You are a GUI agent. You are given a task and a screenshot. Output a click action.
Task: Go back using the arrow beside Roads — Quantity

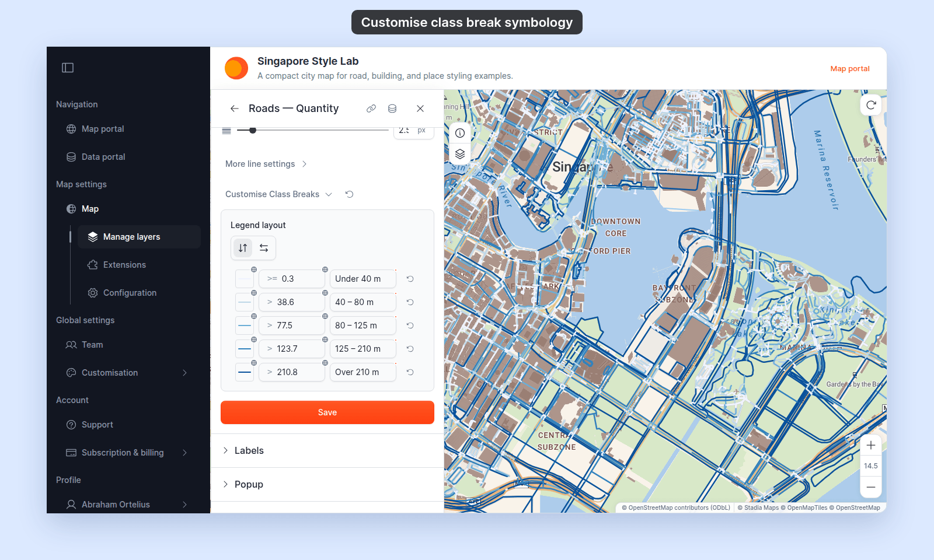pyautogui.click(x=235, y=108)
